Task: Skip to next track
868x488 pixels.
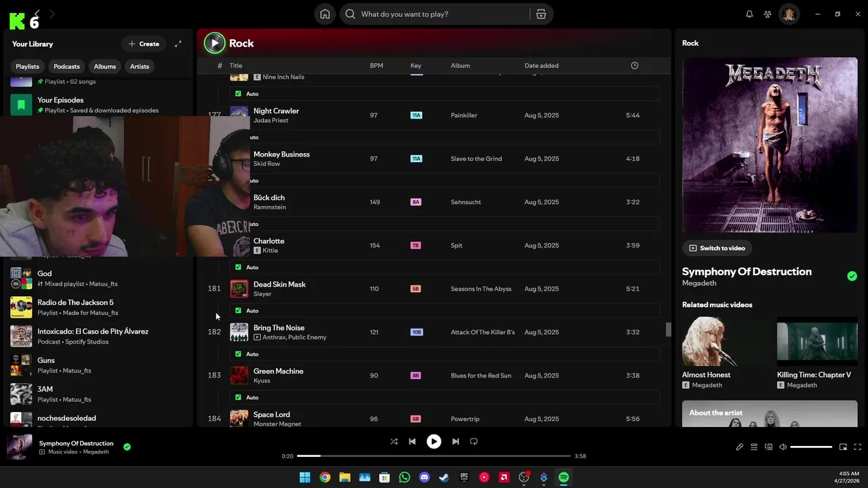Action: pos(456,441)
